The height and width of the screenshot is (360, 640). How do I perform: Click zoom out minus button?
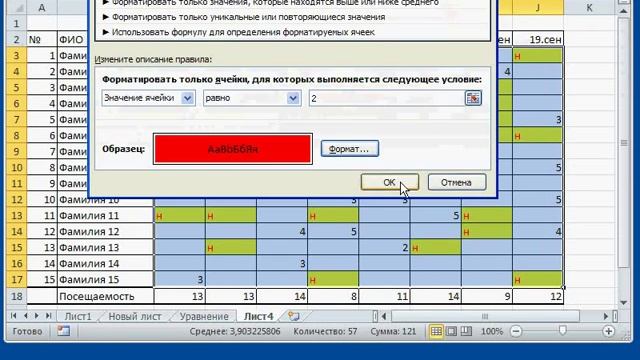516,331
